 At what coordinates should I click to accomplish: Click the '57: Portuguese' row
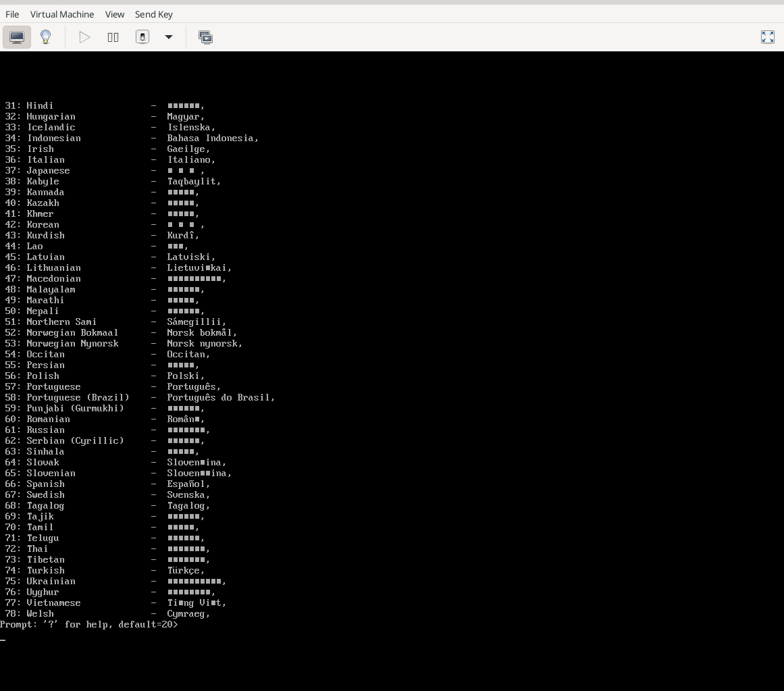(x=113, y=387)
